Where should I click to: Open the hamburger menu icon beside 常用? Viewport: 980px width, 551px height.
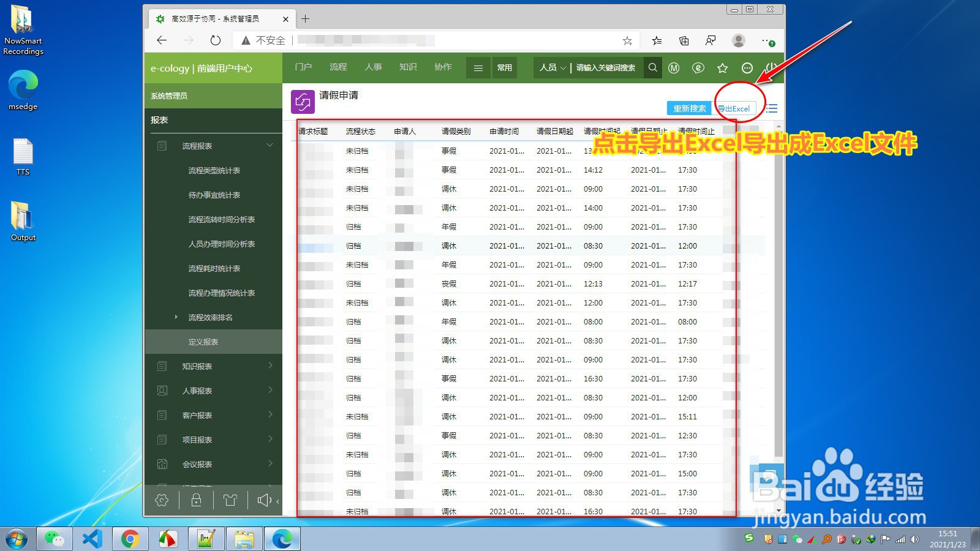(478, 68)
